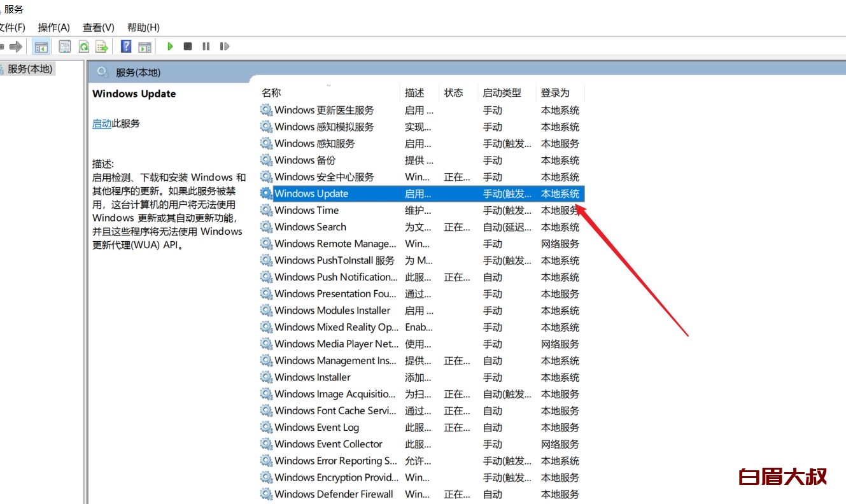Click gear icon of Windows 安全中心服务
This screenshot has width=846, height=504.
(266, 177)
